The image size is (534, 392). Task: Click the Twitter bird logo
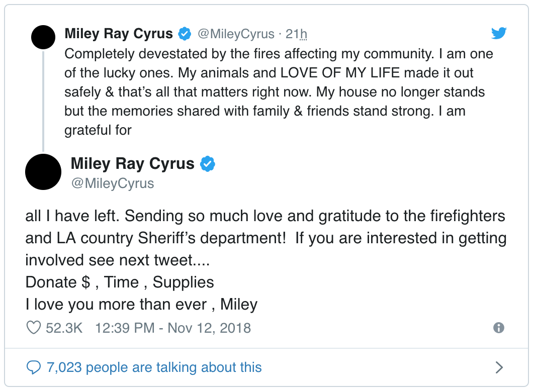coord(499,33)
